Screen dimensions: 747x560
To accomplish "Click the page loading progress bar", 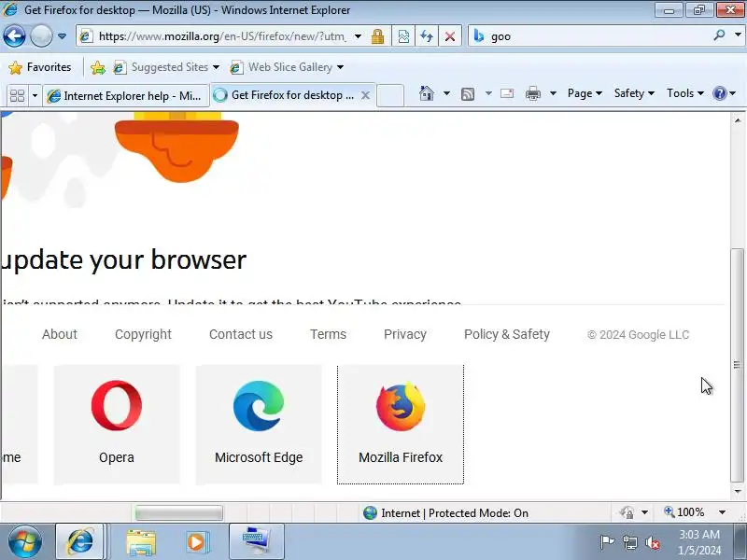I will point(178,512).
